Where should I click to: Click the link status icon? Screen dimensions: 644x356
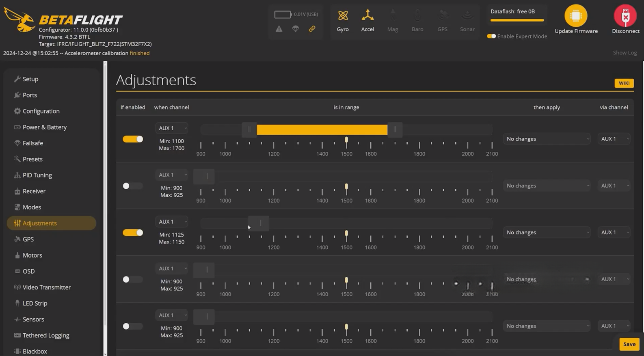pyautogui.click(x=312, y=29)
